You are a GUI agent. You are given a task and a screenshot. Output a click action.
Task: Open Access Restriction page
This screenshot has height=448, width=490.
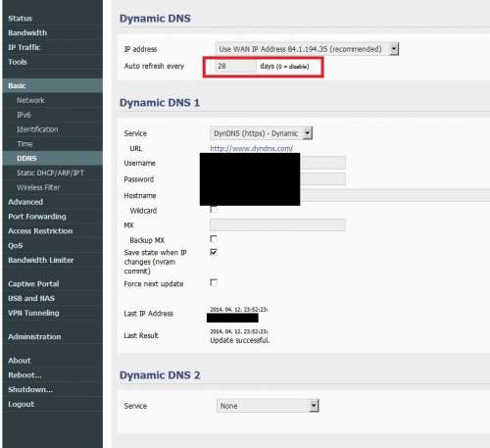point(40,231)
